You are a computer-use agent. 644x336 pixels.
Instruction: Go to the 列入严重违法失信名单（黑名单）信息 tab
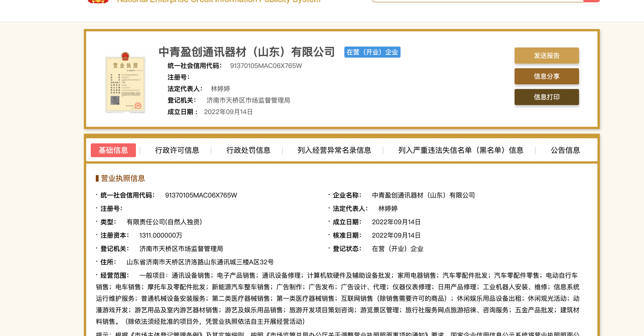tap(460, 150)
